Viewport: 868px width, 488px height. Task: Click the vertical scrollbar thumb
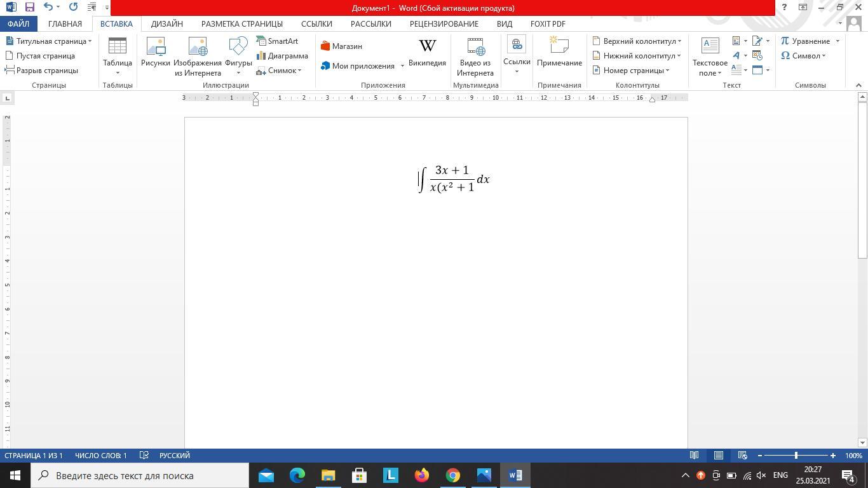[862, 180]
